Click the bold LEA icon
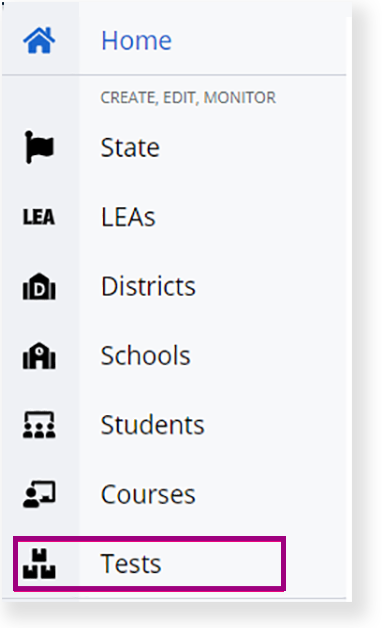This screenshot has height=628, width=386. [x=39, y=217]
